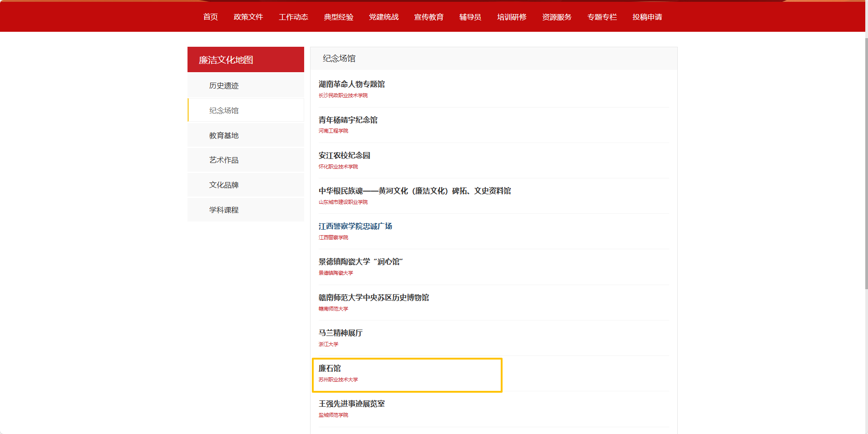
Task: Click 辅导员 in the red nav bar
Action: (x=470, y=17)
